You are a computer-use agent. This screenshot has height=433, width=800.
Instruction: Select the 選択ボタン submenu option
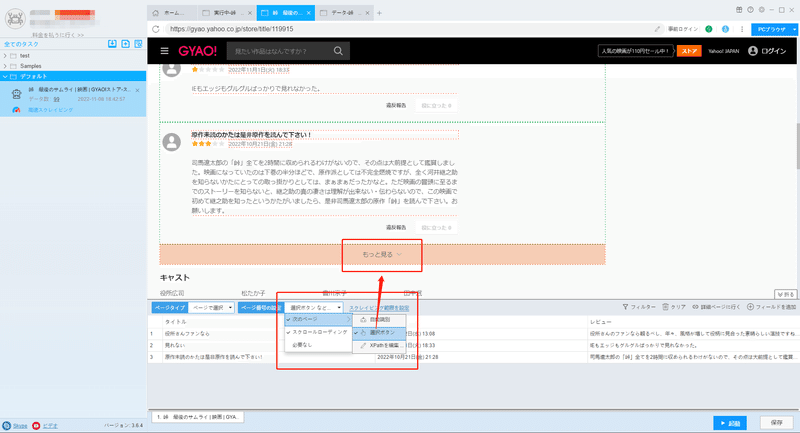(x=380, y=333)
